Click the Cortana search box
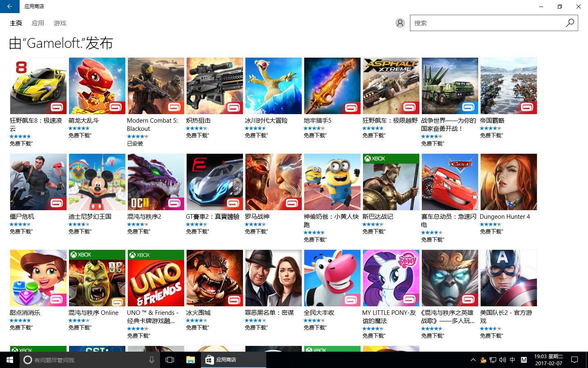This screenshot has width=588, height=368. (89, 360)
